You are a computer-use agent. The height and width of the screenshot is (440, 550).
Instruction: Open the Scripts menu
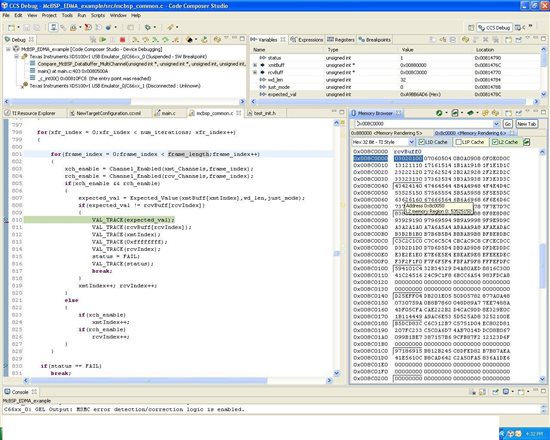point(98,15)
